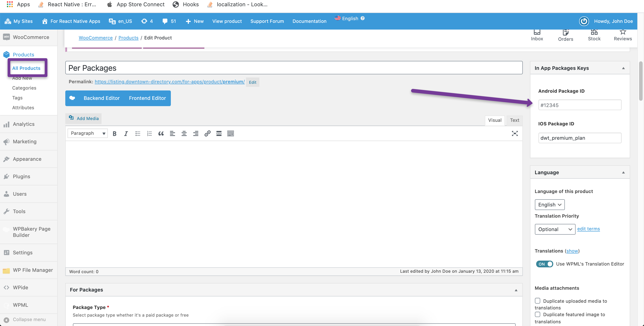Align text left in editor
This screenshot has width=644, height=326.
pos(172,133)
